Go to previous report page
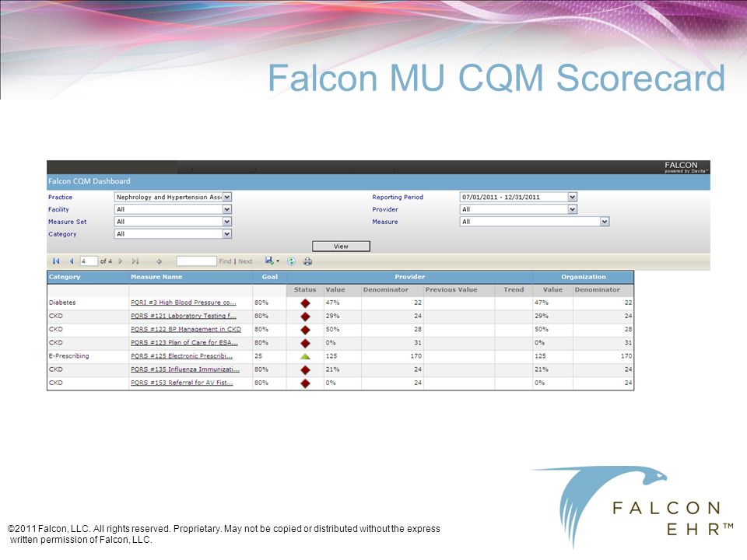Screen dimensions: 747x560 coord(72,261)
